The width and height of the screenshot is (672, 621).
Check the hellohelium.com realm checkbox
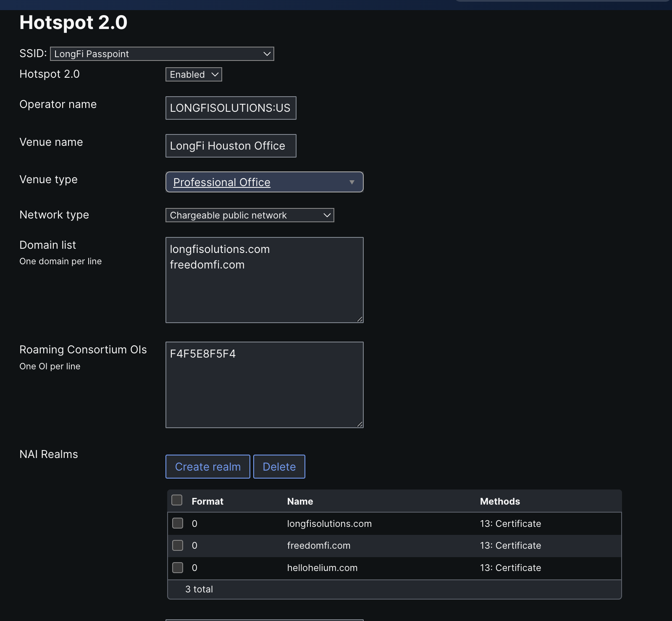pyautogui.click(x=178, y=568)
